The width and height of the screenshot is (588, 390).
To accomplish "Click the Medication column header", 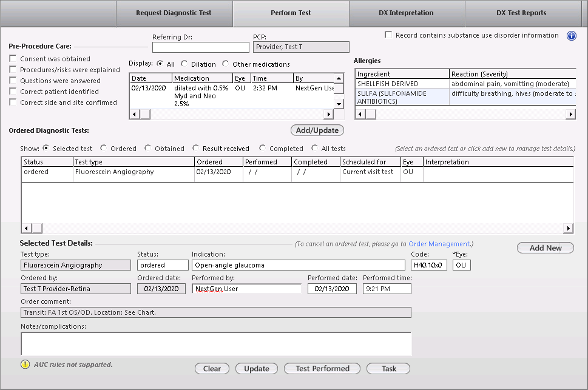I will 202,78.
